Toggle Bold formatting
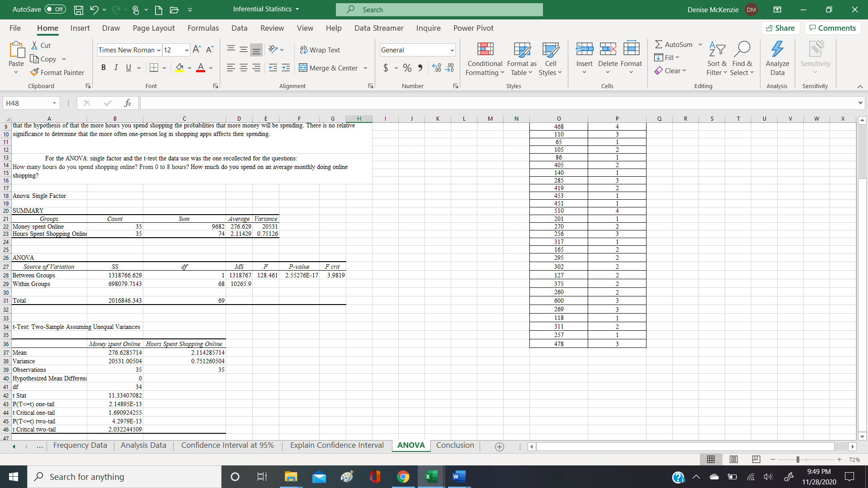The width and height of the screenshot is (868, 488). tap(104, 68)
